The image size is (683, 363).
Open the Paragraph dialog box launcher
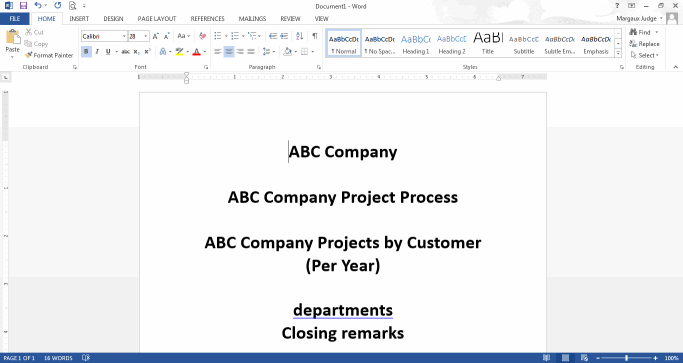coord(319,67)
